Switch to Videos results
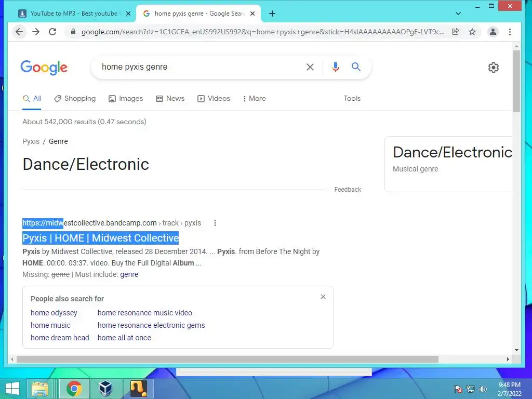The width and height of the screenshot is (532, 399). 214,99
